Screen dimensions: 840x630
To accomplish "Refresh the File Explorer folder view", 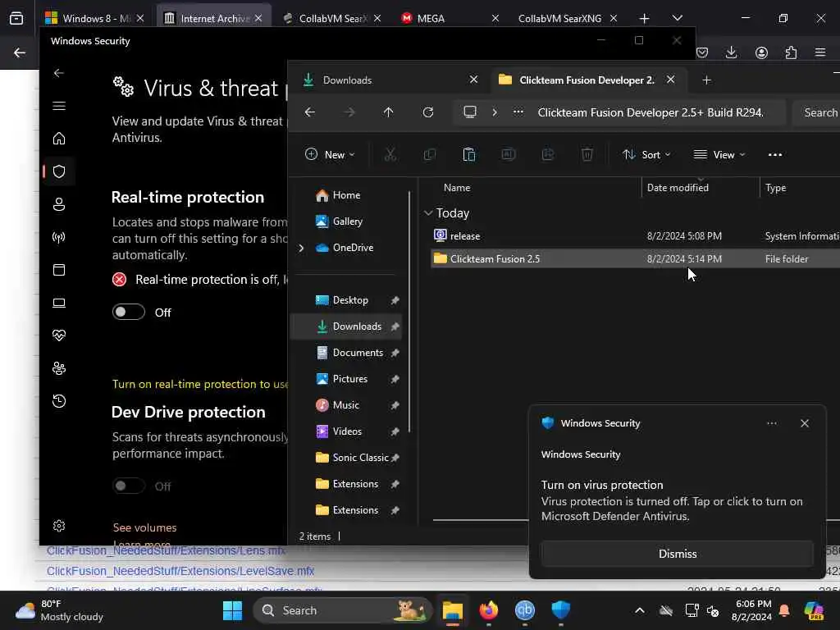I will point(428,112).
